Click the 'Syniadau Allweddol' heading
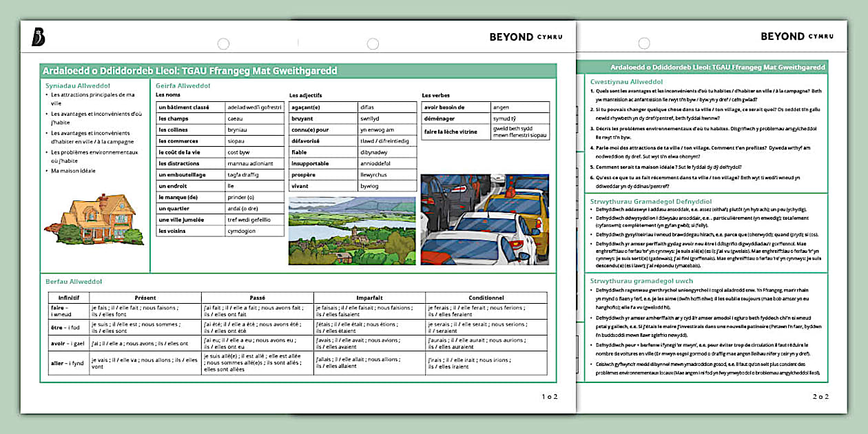868x434 pixels. tap(74, 85)
